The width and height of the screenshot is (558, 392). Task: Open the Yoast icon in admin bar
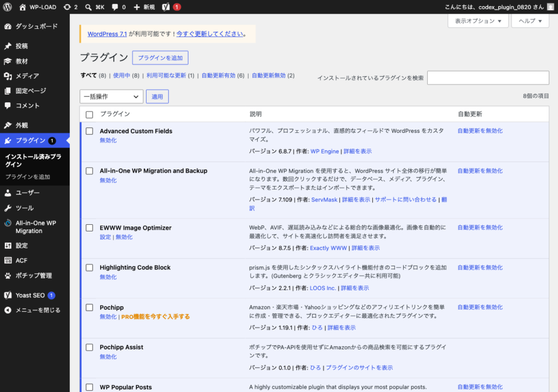tap(166, 7)
